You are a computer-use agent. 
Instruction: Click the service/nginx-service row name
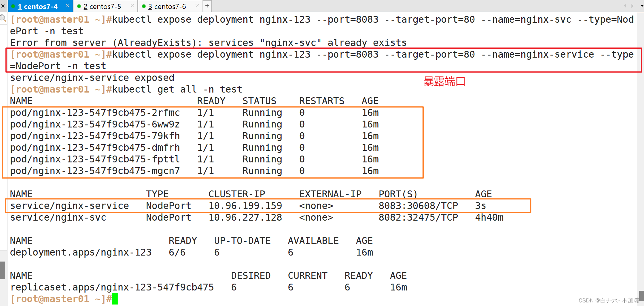tap(70, 206)
